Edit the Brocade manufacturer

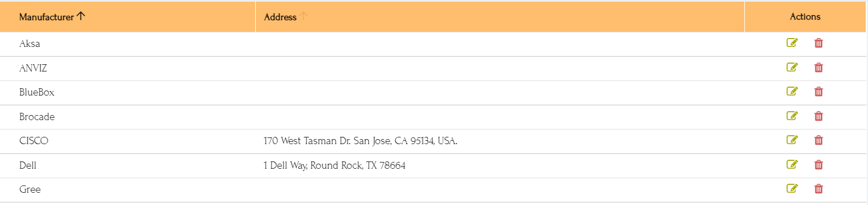(792, 116)
